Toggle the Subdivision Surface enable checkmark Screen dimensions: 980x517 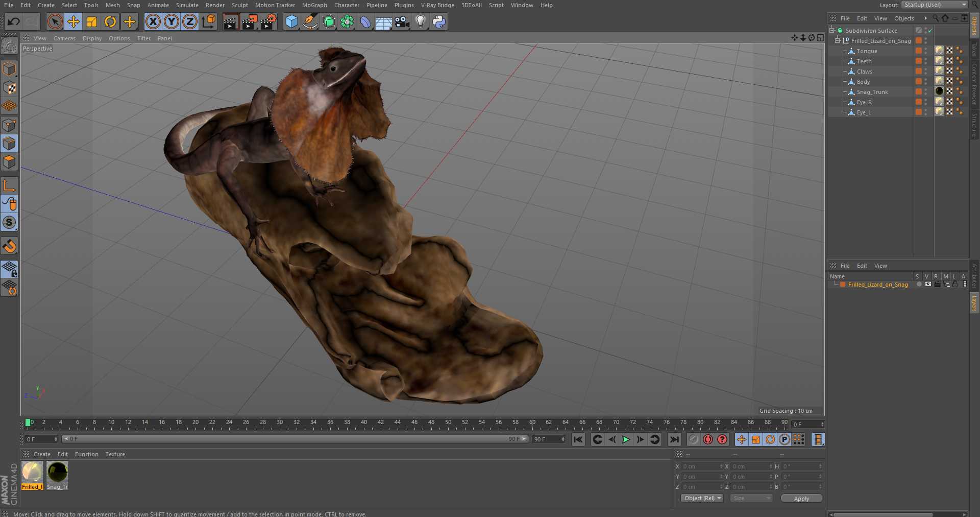930,31
